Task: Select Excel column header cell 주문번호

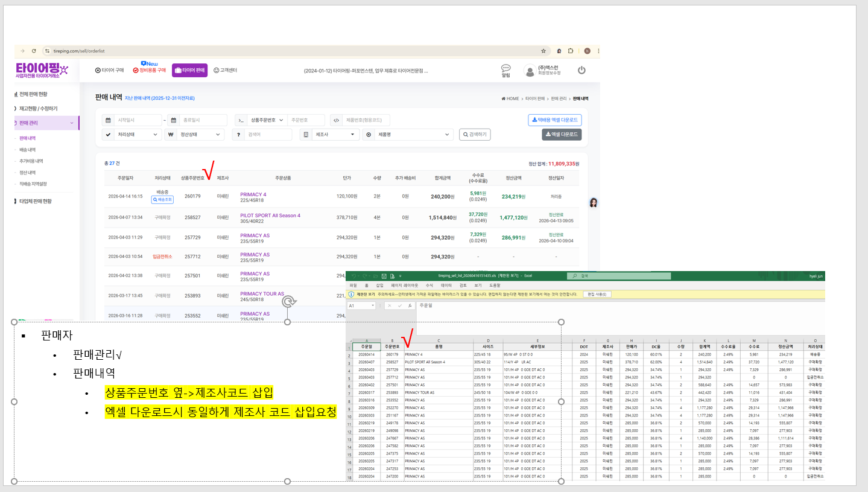Action: coord(392,347)
